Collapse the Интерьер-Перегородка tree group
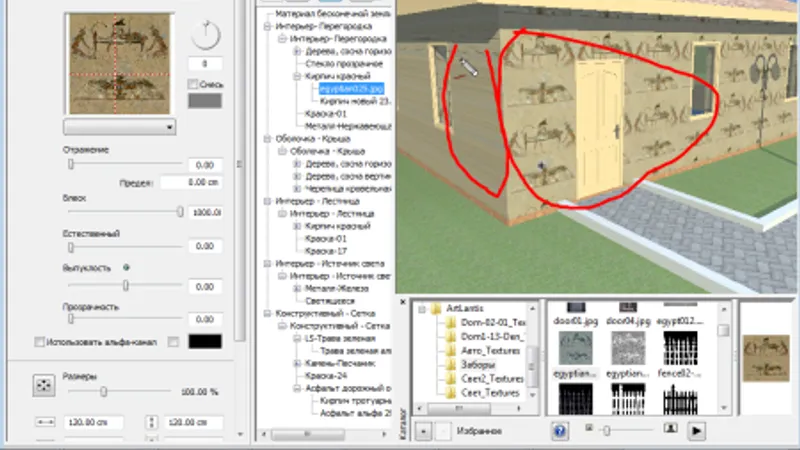The height and width of the screenshot is (450, 800). (267, 27)
